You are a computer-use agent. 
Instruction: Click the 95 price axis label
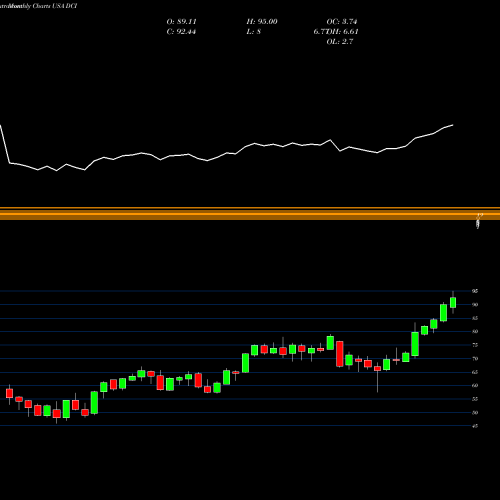[x=475, y=291]
